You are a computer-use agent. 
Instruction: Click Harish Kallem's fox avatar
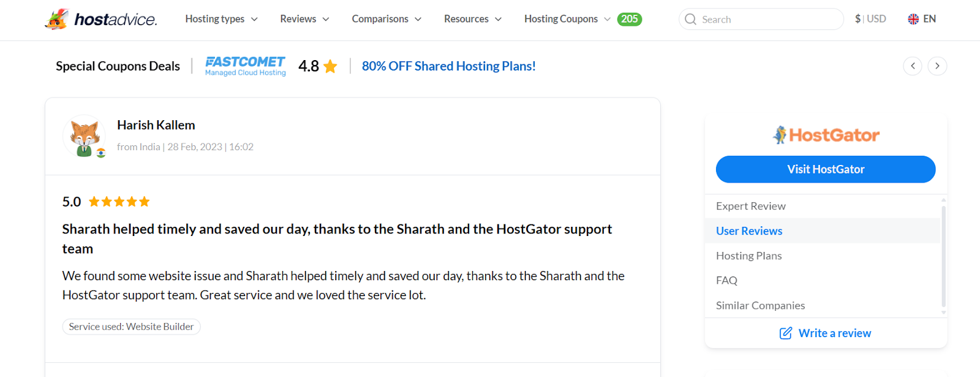(x=84, y=136)
